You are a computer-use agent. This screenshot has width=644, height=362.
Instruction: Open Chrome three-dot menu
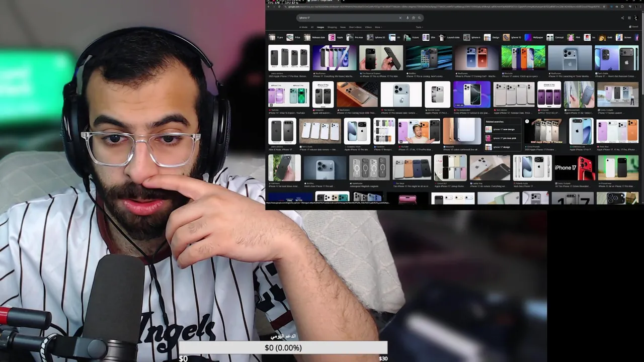pos(640,7)
